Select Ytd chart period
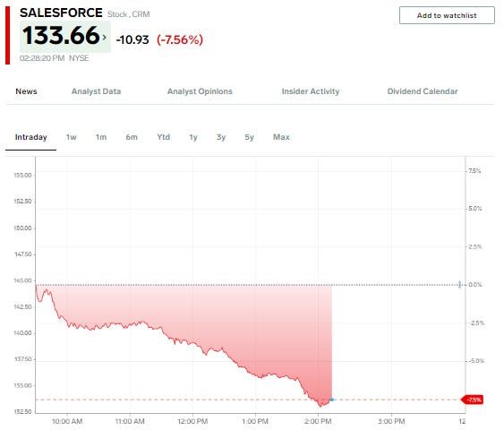 (x=164, y=137)
